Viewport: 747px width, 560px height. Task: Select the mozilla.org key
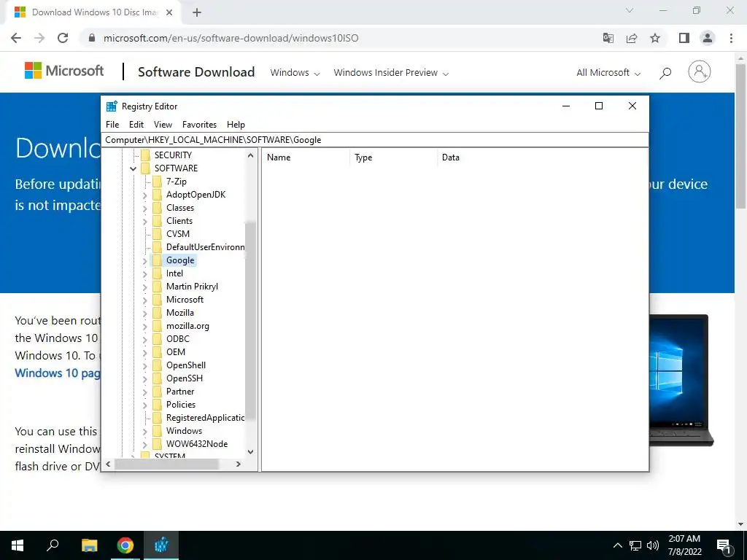[187, 326]
